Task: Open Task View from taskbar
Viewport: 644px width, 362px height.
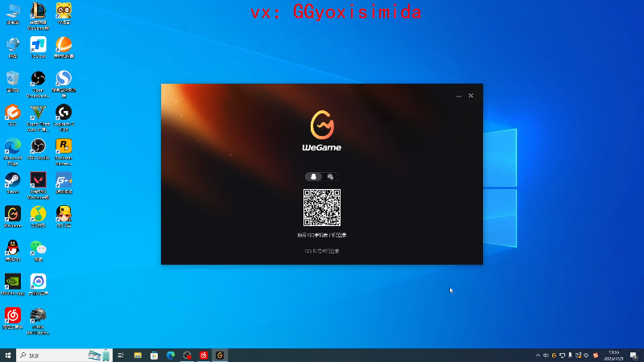Action: click(121, 355)
